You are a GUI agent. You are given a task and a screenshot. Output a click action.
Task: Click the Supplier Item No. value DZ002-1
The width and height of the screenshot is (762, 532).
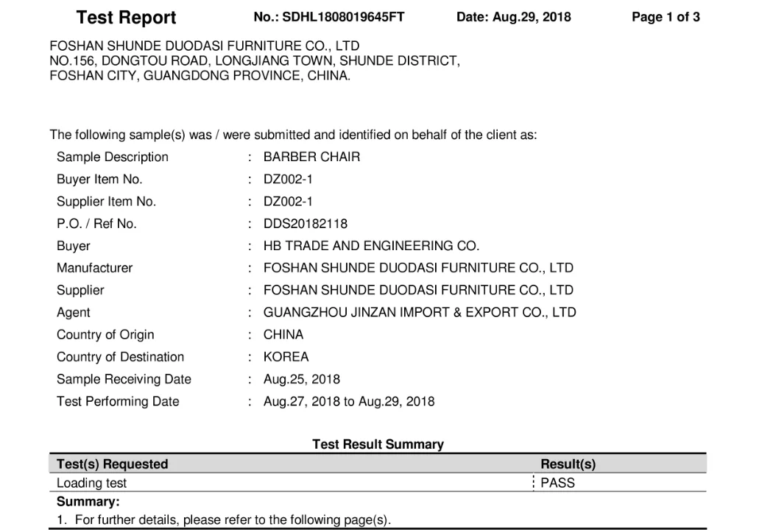[x=288, y=202]
